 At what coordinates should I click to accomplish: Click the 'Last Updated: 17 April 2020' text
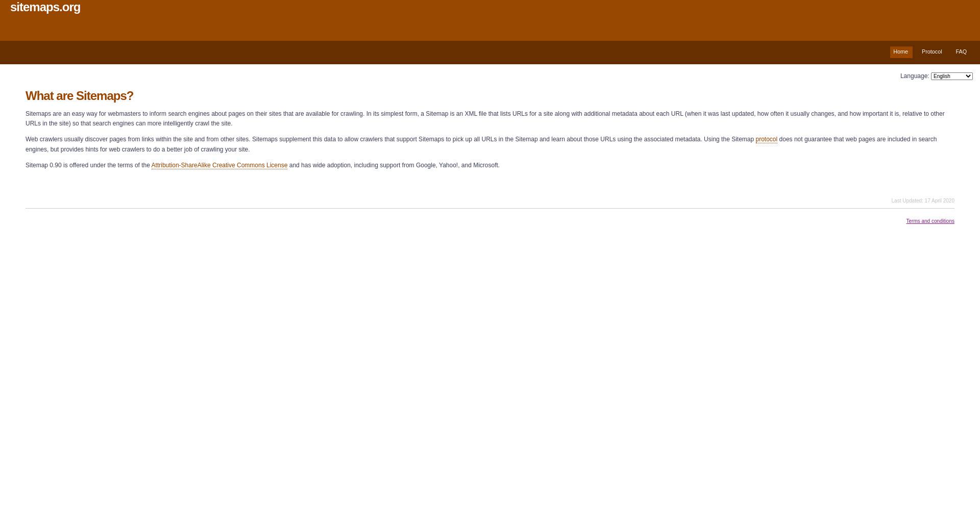tap(922, 201)
